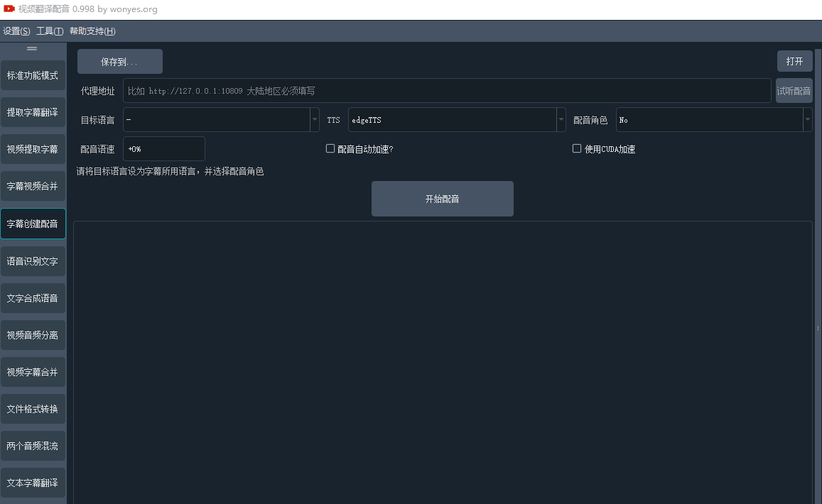
Task: Go to 文字合成语音 sidebar tab
Action: pos(33,298)
